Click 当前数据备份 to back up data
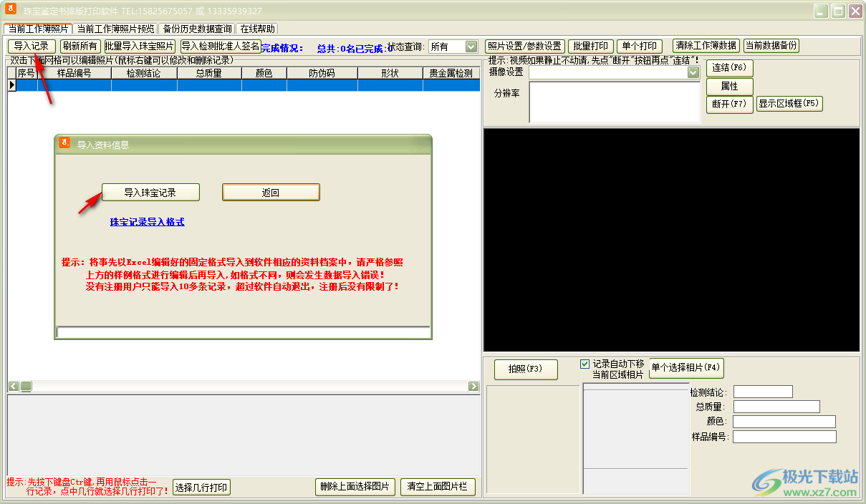Viewport: 866px width, 504px height. pyautogui.click(x=771, y=46)
